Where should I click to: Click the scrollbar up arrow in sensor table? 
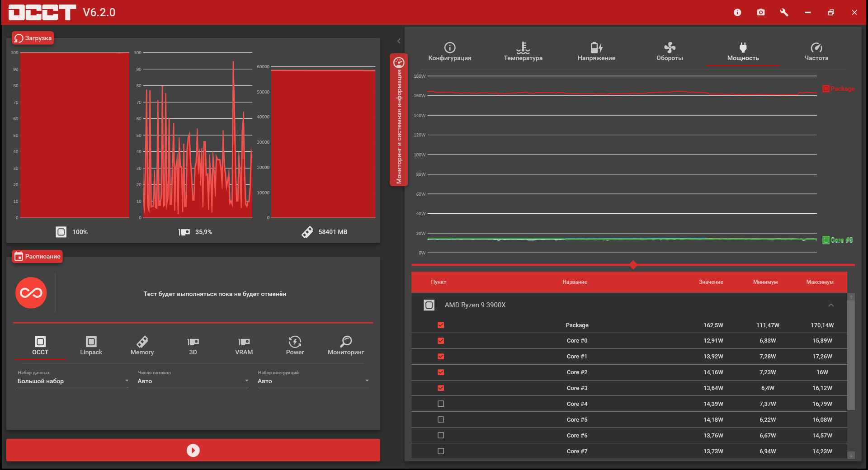pos(851,296)
